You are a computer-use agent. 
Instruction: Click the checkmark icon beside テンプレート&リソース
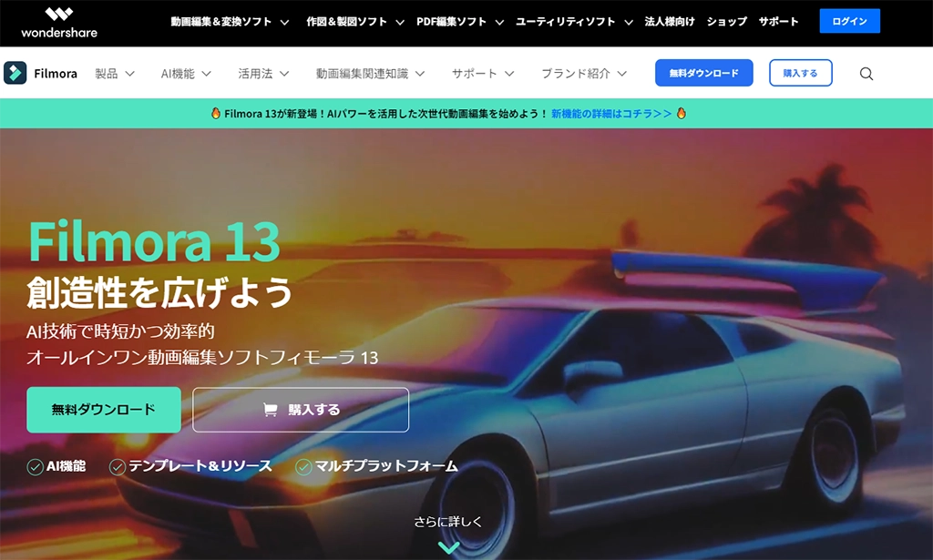118,466
